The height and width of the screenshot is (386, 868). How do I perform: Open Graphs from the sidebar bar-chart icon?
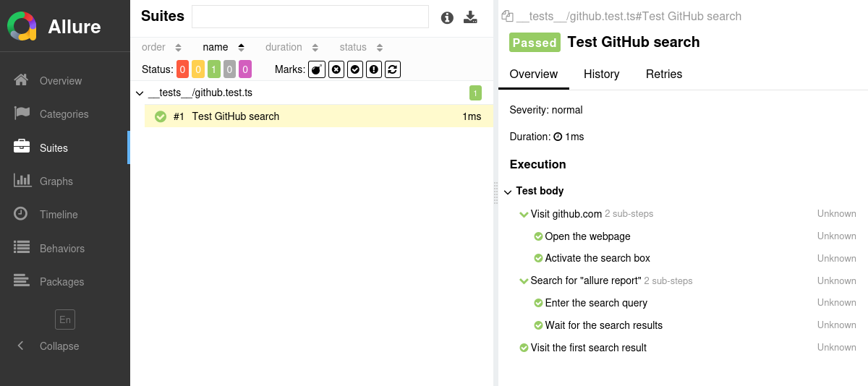pos(22,181)
